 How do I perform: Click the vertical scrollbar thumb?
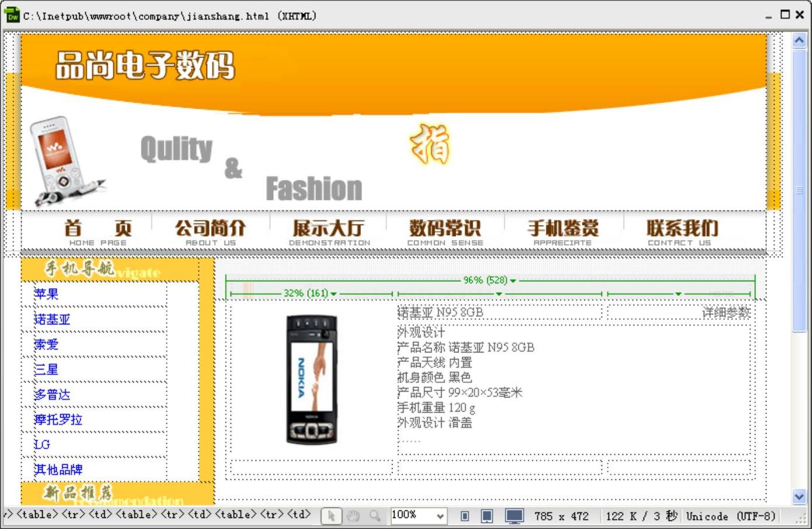799,190
